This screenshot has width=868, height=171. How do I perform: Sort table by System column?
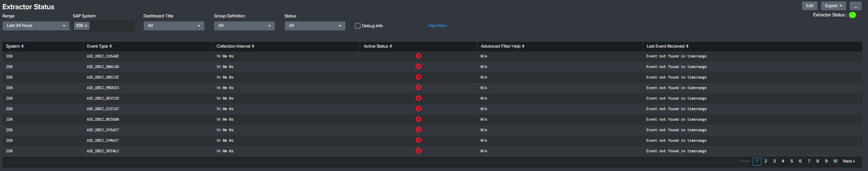[15, 46]
